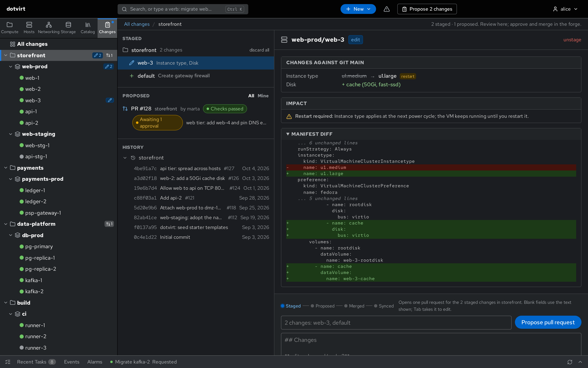Open the Events tab
The image size is (588, 368).
72,362
